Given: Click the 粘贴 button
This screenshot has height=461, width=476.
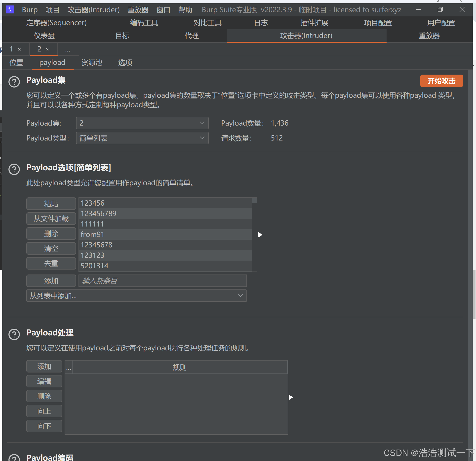Looking at the screenshot, I should click(x=51, y=204).
